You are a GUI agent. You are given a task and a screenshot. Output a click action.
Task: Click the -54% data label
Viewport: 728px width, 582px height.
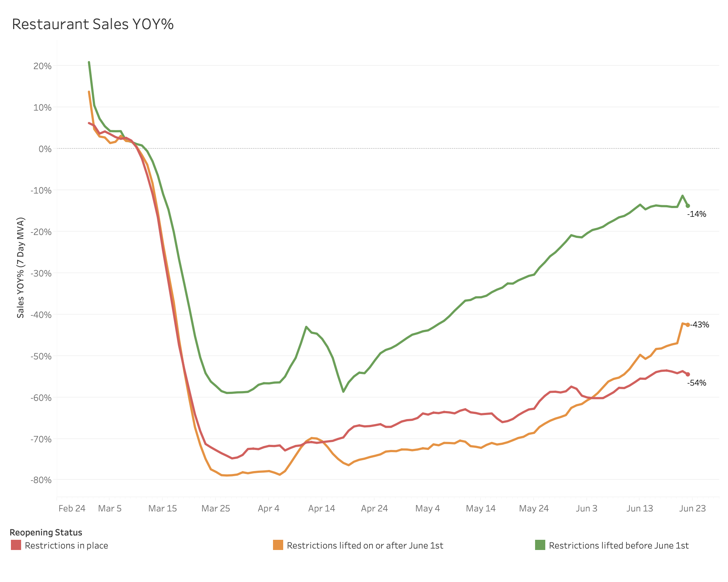697,383
